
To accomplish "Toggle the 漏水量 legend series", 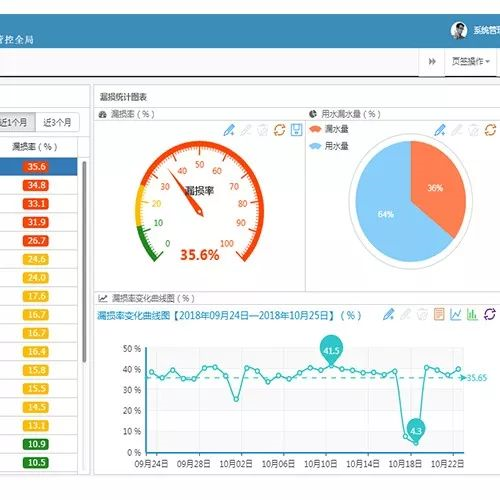I will click(329, 129).
